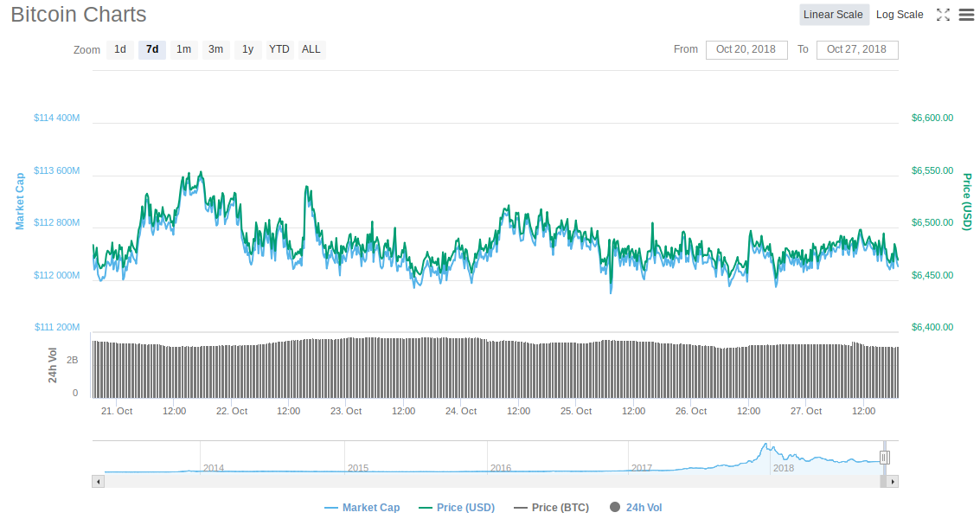Edit the To date field
This screenshot has height=519, width=980.
tap(857, 50)
